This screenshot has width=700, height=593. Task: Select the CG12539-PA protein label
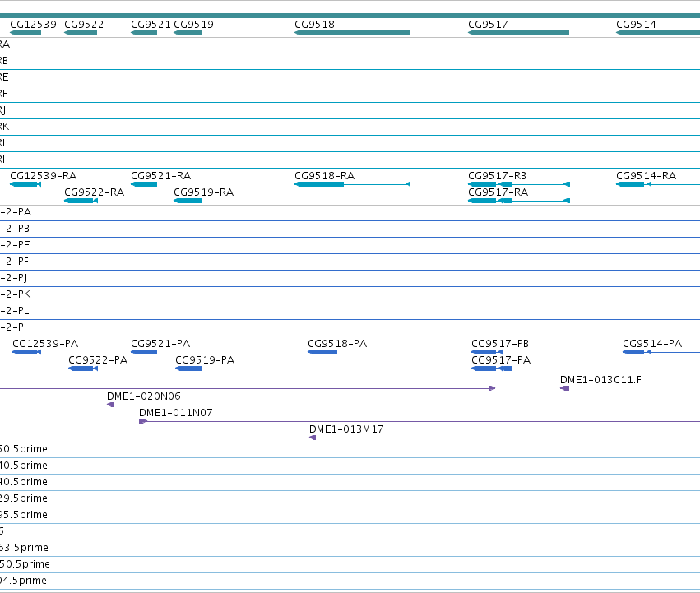click(x=45, y=344)
